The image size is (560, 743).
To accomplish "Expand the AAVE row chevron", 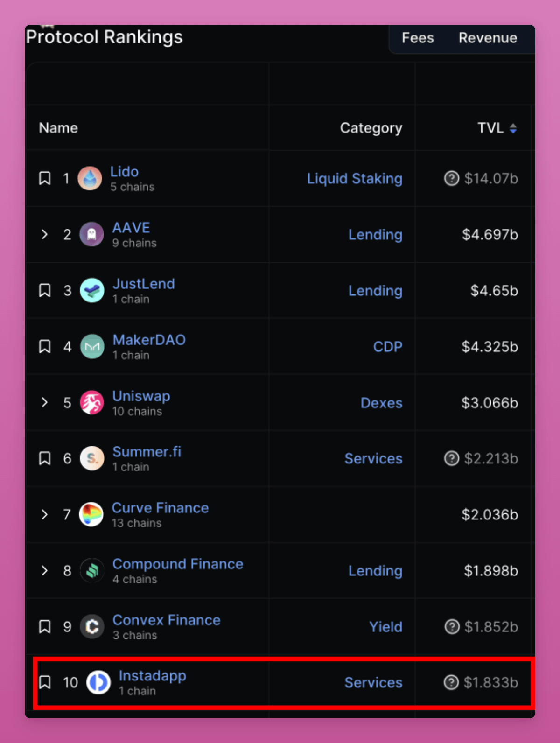I will click(45, 234).
